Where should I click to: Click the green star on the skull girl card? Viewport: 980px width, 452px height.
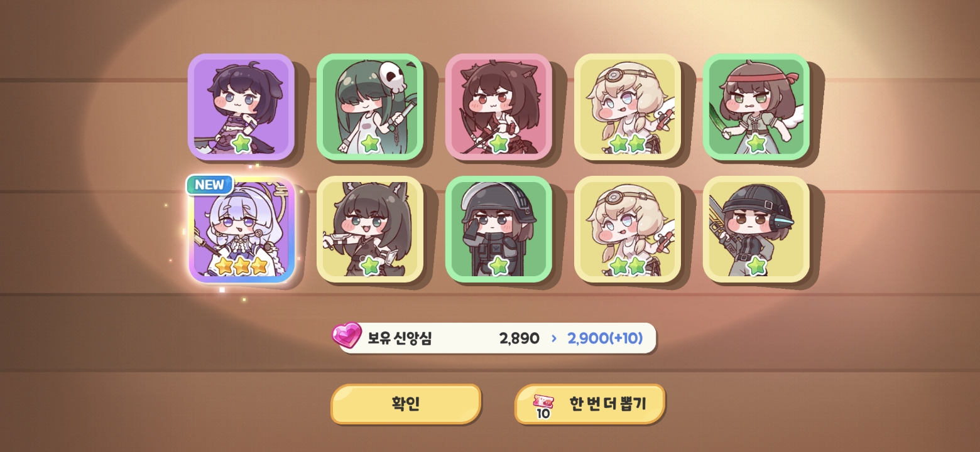coord(371,144)
